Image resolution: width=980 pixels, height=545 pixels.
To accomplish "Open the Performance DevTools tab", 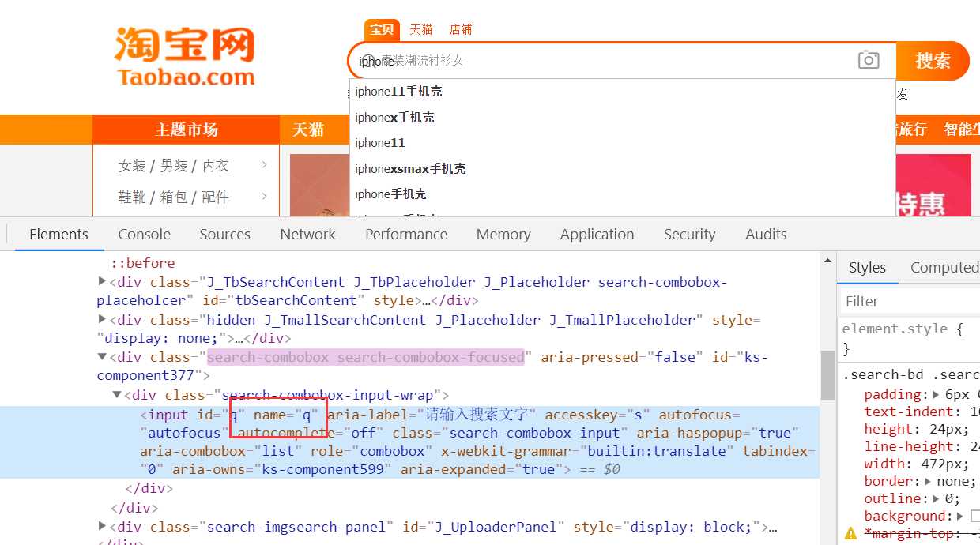I will [406, 235].
